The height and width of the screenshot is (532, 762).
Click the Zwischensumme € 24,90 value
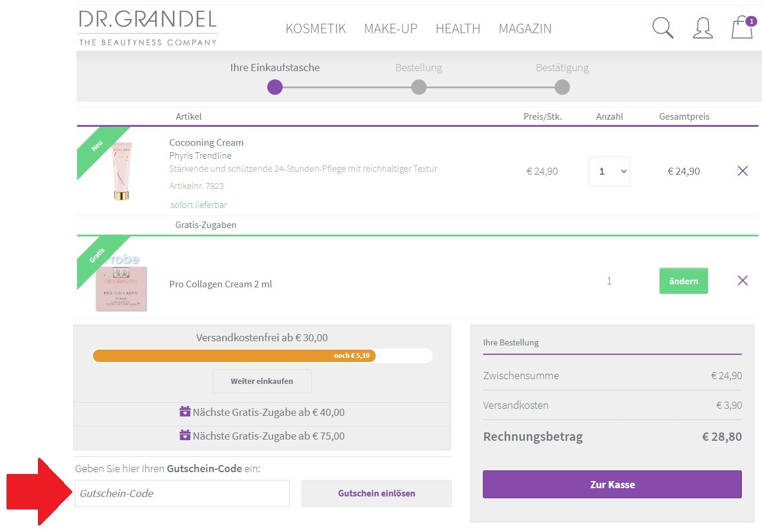[x=726, y=376]
